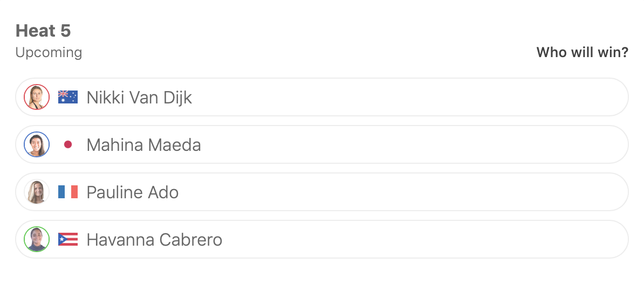Select the French flag icon
The height and width of the screenshot is (292, 644).
(x=68, y=192)
